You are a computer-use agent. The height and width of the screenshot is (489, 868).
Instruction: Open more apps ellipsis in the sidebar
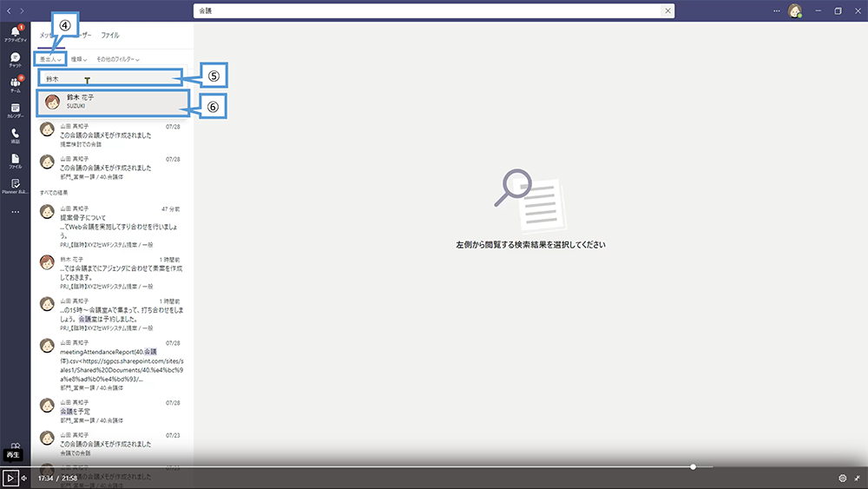[x=15, y=212]
